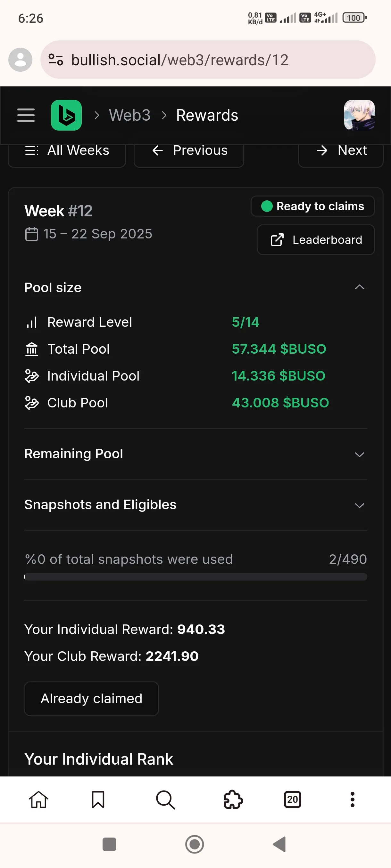
Task: Click the snapshots usage progress bar
Action: (x=196, y=576)
